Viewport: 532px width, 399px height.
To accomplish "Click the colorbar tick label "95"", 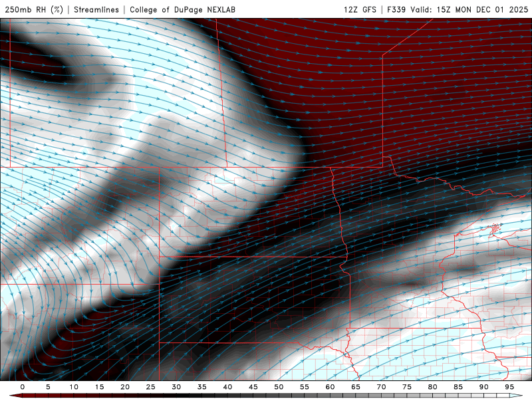I will coord(509,387).
